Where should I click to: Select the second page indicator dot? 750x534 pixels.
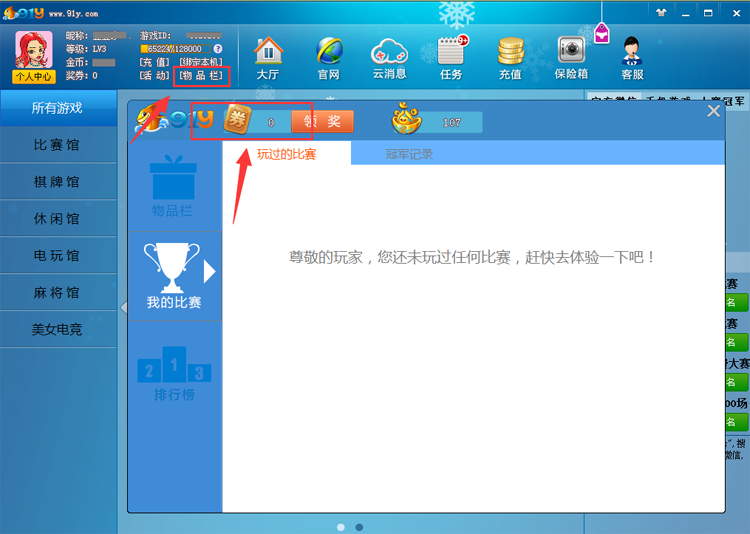point(359,527)
